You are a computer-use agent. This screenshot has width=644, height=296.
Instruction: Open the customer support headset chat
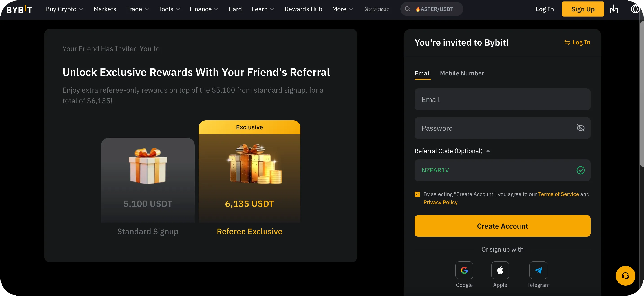tap(625, 276)
